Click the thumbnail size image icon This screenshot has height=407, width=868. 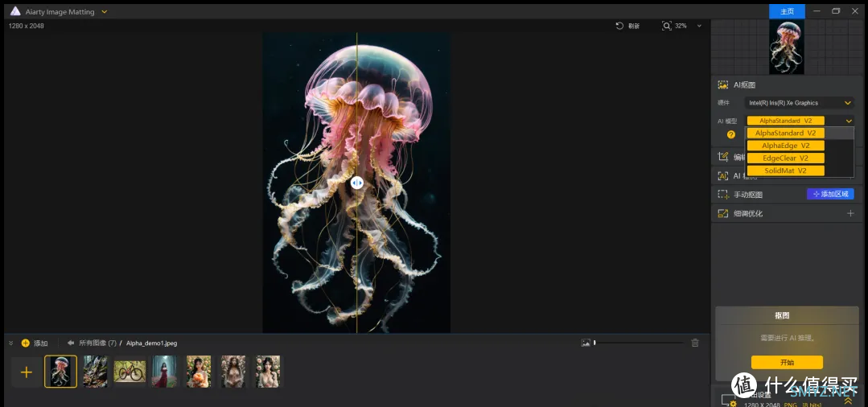point(586,343)
